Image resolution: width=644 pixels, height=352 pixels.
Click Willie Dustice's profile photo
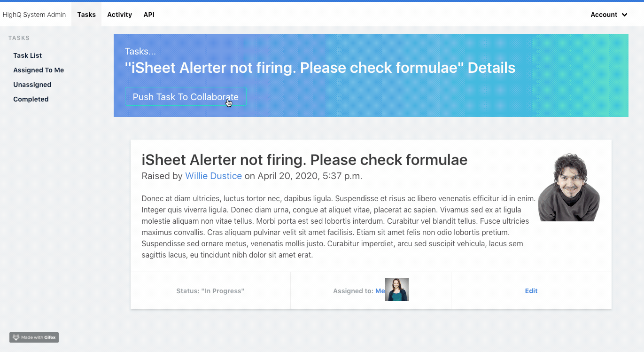(569, 187)
